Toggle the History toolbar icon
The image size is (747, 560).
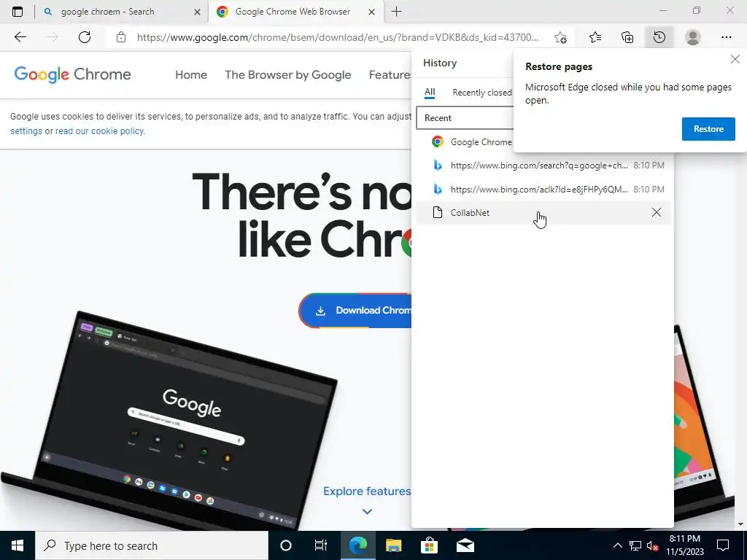click(x=659, y=37)
